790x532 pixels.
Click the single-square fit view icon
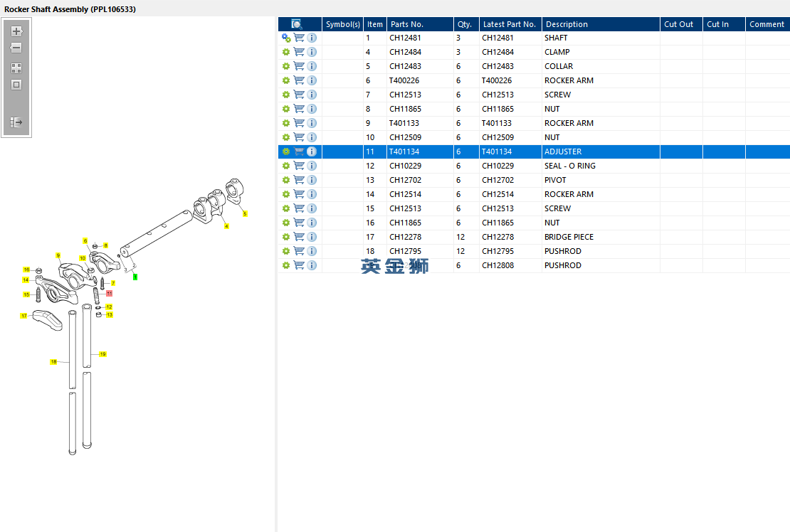16,85
